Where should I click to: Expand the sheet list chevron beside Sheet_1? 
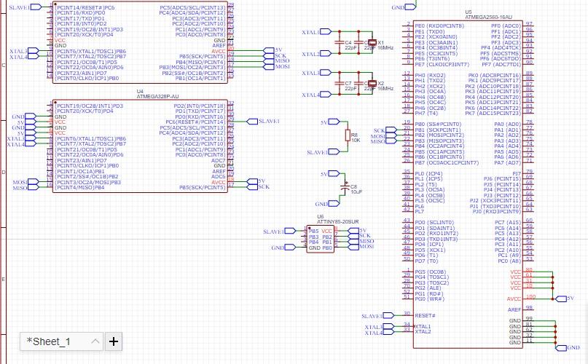tap(95, 341)
